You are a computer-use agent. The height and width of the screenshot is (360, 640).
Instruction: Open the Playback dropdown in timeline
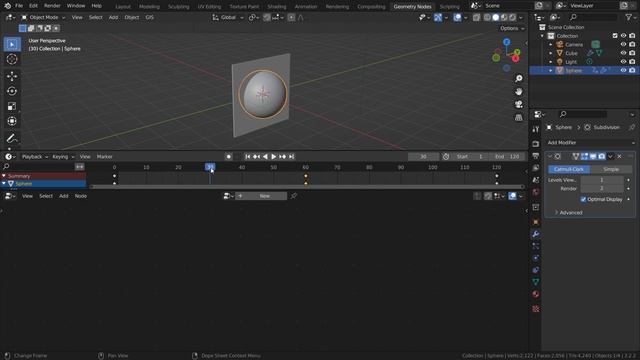[x=35, y=157]
